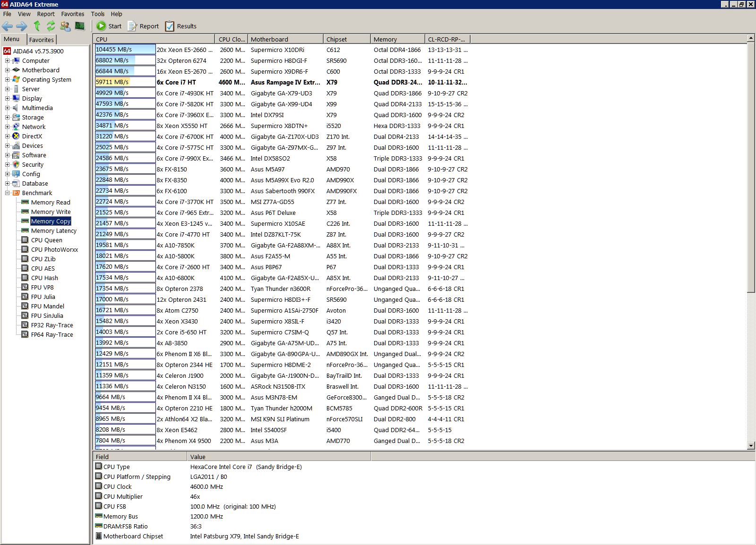This screenshot has height=545, width=756.
Task: Open the Favorites menu in the menu bar
Action: coord(73,14)
